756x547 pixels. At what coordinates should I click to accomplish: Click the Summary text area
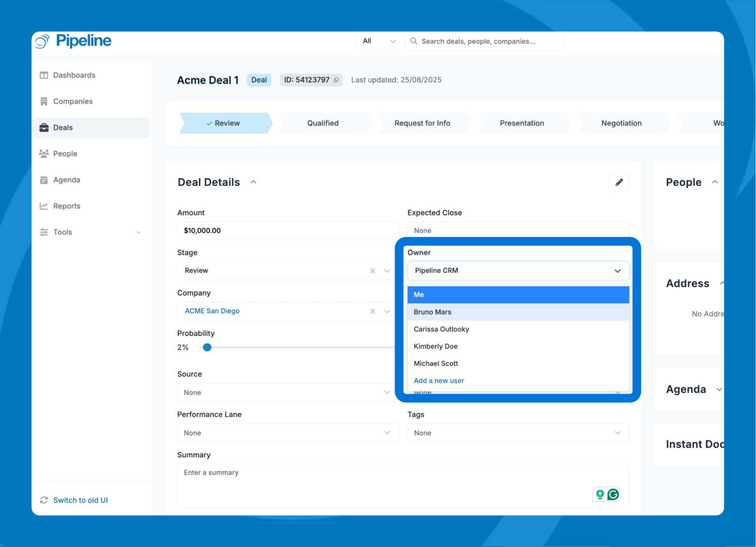403,486
